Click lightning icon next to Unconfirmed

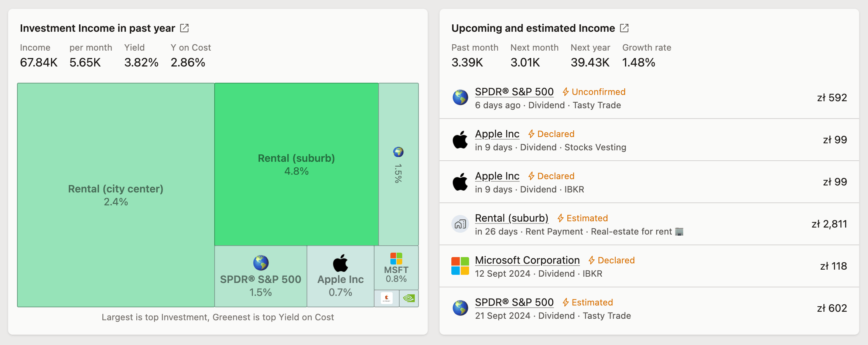click(565, 92)
